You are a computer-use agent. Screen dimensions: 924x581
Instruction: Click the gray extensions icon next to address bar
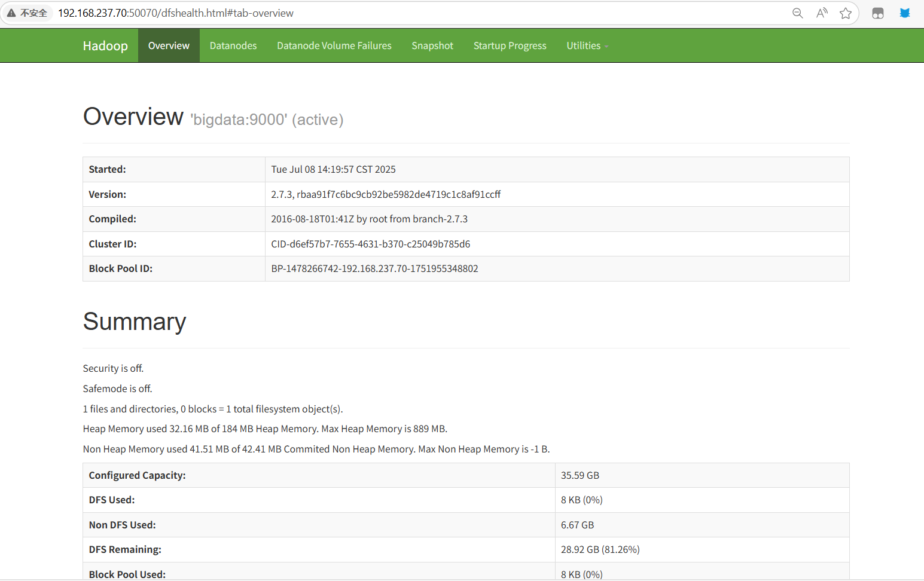pos(877,13)
